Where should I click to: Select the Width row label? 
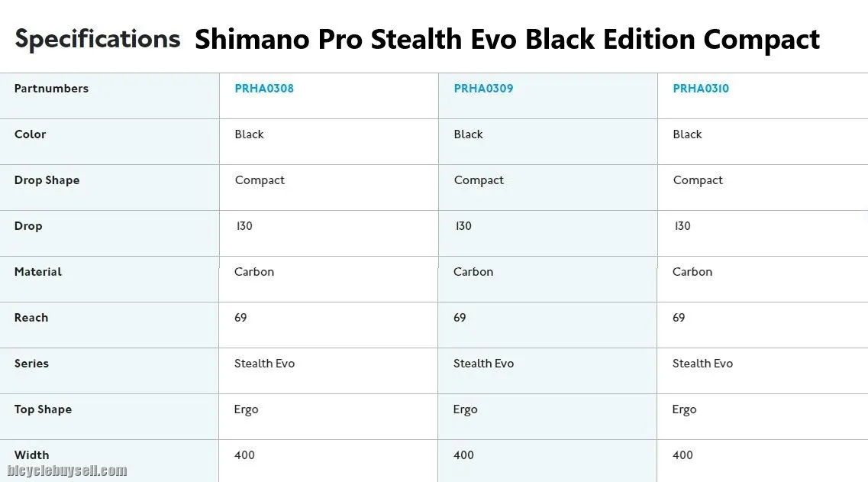click(31, 455)
